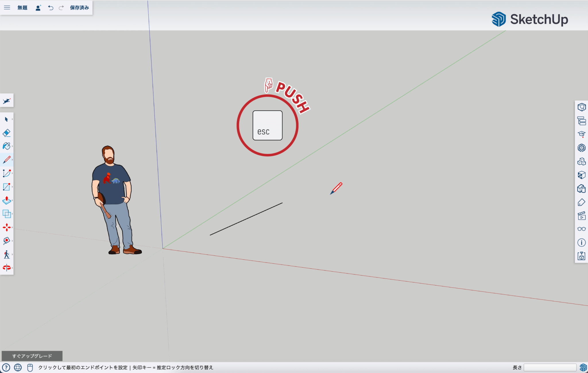
Task: Expand the Select tool flyout arrow
Action: [12, 119]
